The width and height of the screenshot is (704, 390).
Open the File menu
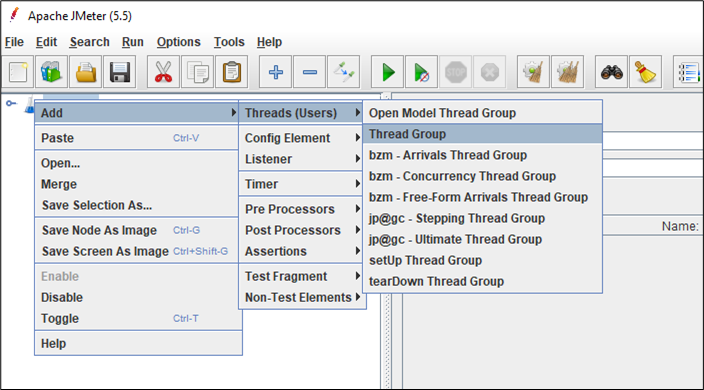(x=14, y=42)
